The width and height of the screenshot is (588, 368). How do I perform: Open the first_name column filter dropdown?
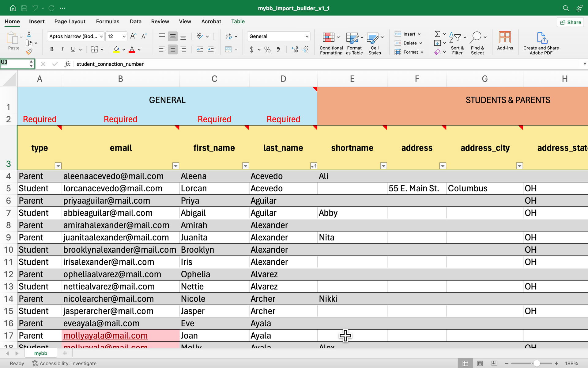245,166
